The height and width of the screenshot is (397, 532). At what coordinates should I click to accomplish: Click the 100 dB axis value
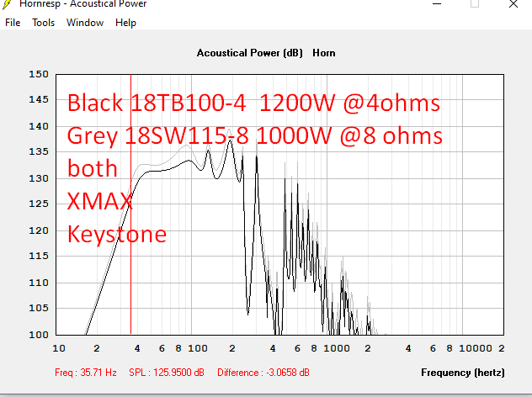point(39,335)
